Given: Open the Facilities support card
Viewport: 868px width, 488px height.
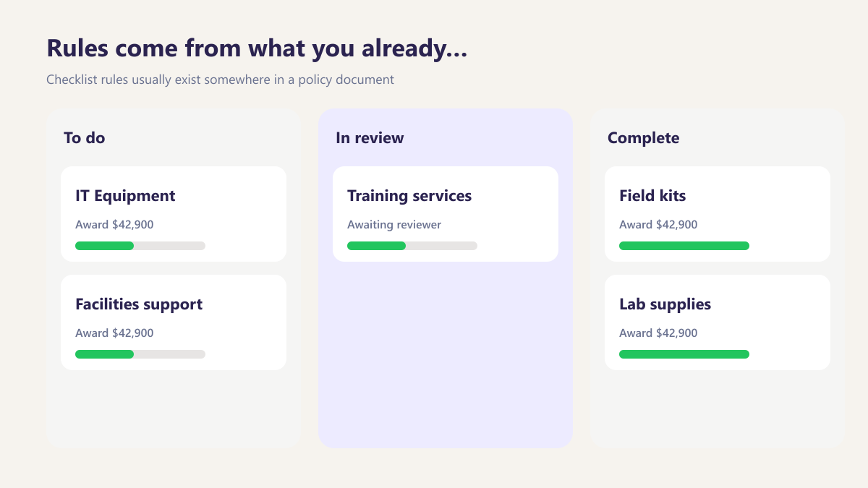Looking at the screenshot, I should (174, 322).
